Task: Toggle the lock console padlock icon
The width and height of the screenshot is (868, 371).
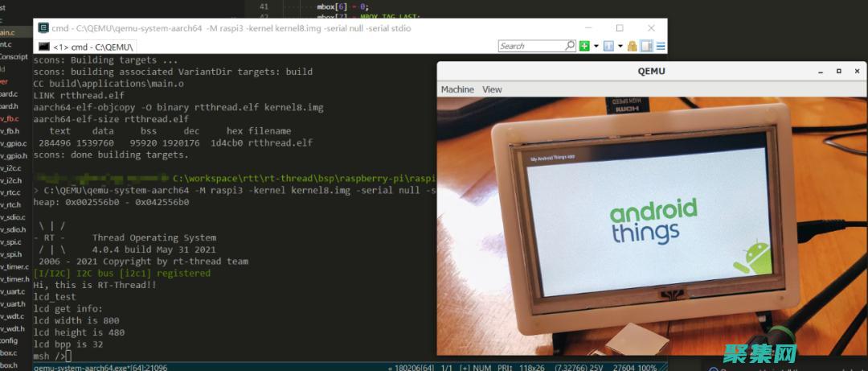Action: (x=633, y=47)
